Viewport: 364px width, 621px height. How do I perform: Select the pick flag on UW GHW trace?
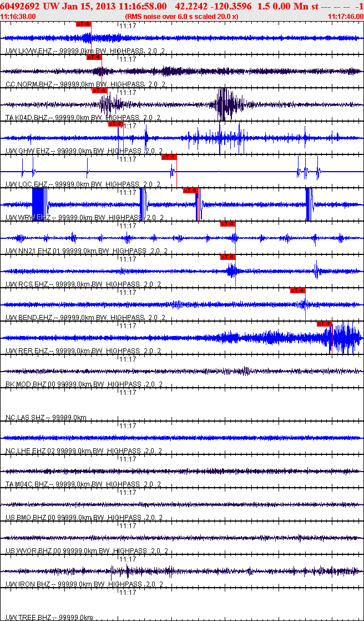(x=116, y=123)
